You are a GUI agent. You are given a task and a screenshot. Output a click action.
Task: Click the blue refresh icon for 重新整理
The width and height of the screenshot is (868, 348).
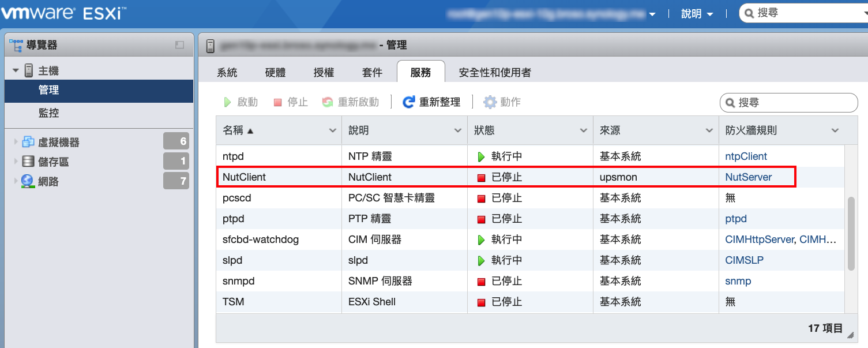(x=409, y=102)
